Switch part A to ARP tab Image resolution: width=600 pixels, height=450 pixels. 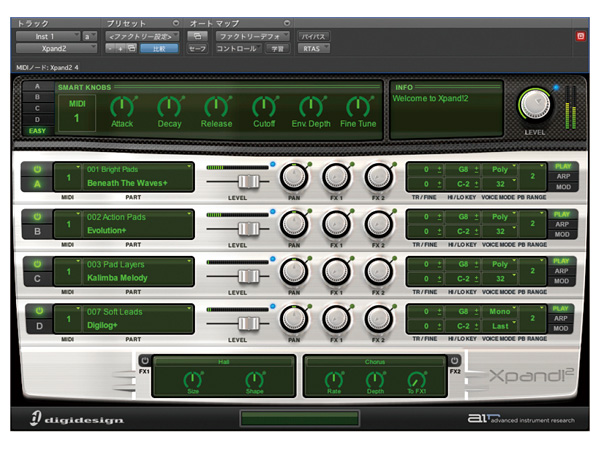tap(563, 176)
